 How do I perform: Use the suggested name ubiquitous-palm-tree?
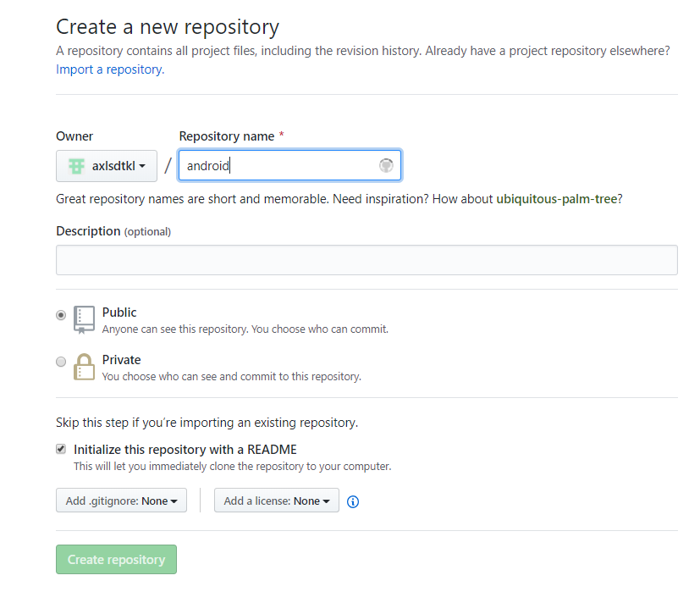coord(554,199)
